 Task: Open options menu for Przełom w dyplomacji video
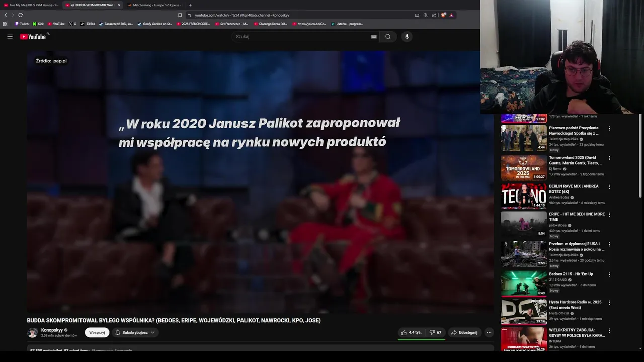tap(609, 244)
